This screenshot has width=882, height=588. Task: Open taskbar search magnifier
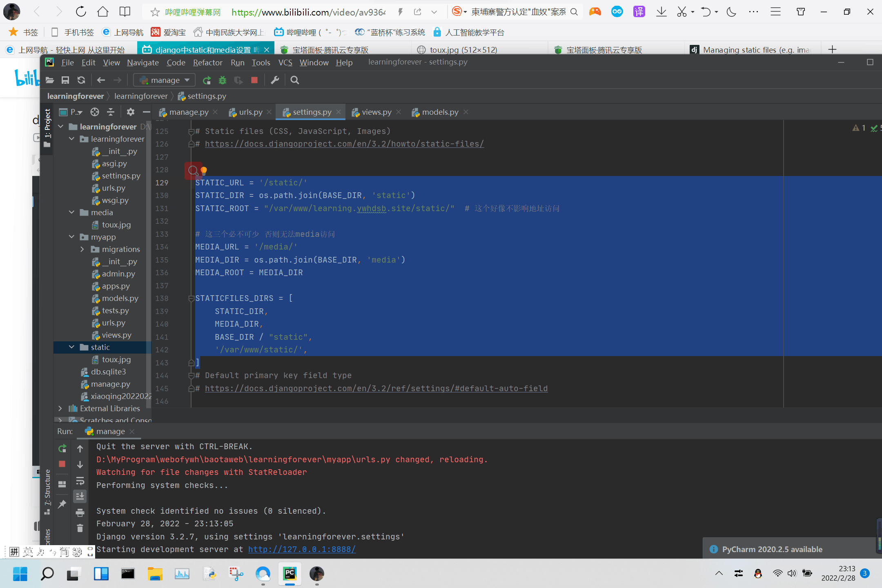coord(47,574)
